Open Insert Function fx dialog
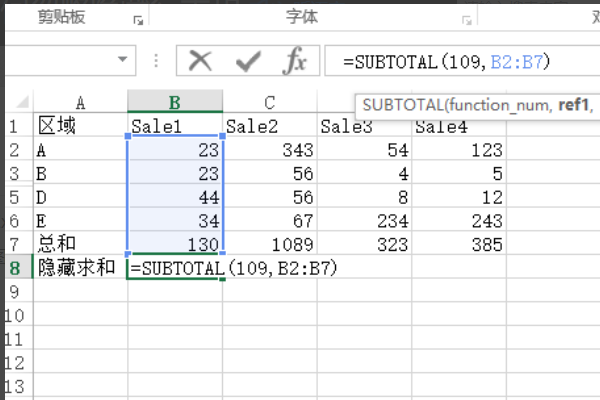Image resolution: width=600 pixels, height=400 pixels. [x=294, y=61]
